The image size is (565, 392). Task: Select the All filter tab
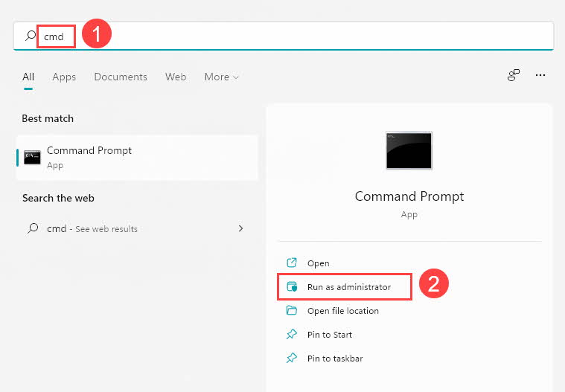[x=28, y=77]
